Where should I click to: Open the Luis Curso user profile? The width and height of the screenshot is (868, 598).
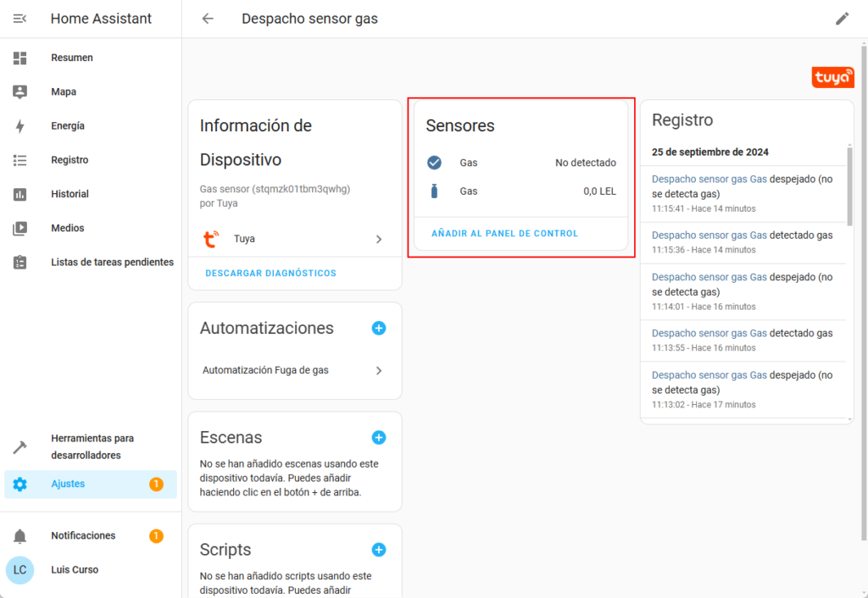(75, 570)
